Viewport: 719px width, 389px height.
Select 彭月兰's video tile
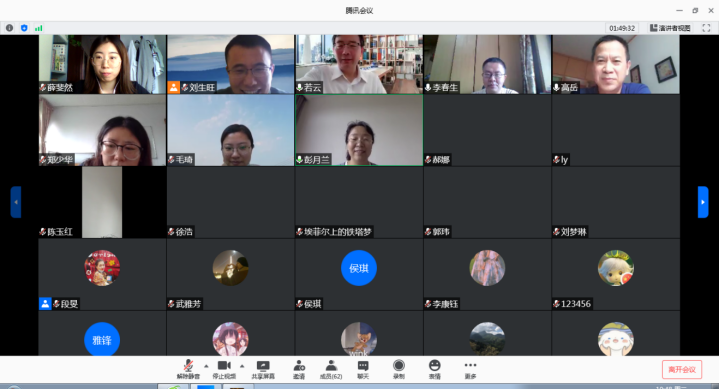pos(359,130)
